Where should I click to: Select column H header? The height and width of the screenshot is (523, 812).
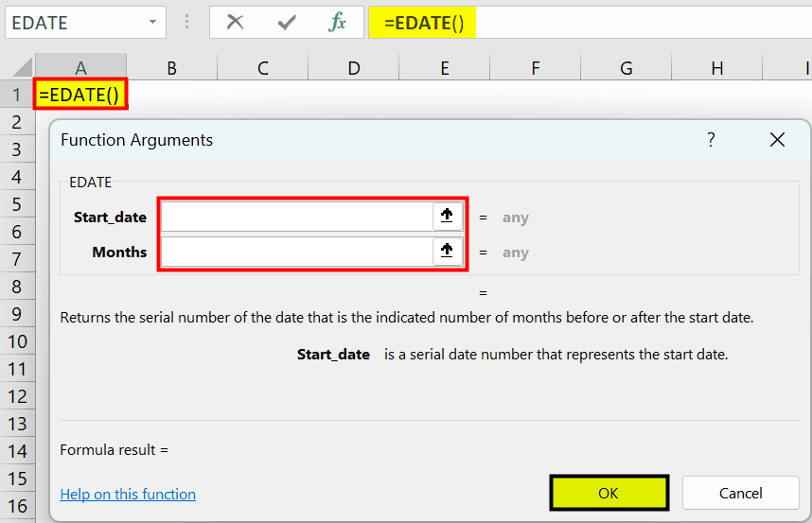coord(717,67)
